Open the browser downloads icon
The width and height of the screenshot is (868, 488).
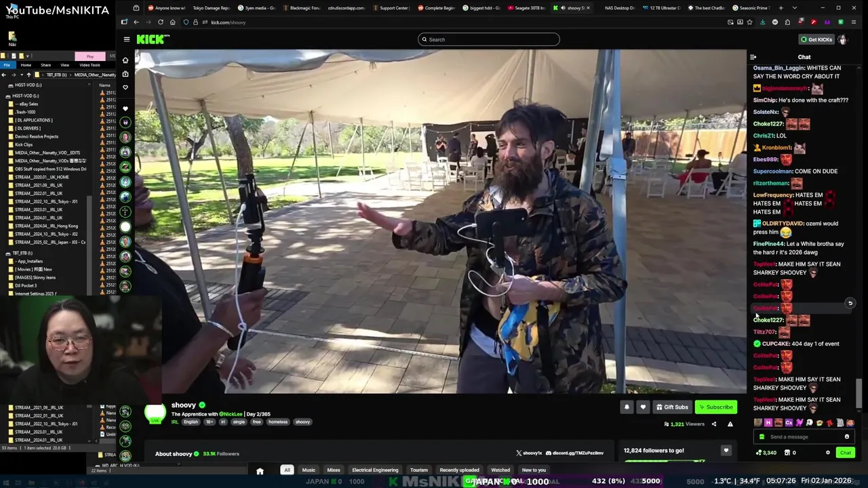coord(762,22)
